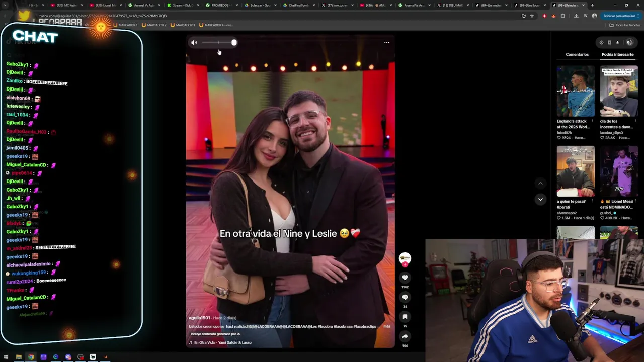Save the video with the bookmark icon
Image resolution: width=644 pixels, height=362 pixels.
[x=405, y=317]
